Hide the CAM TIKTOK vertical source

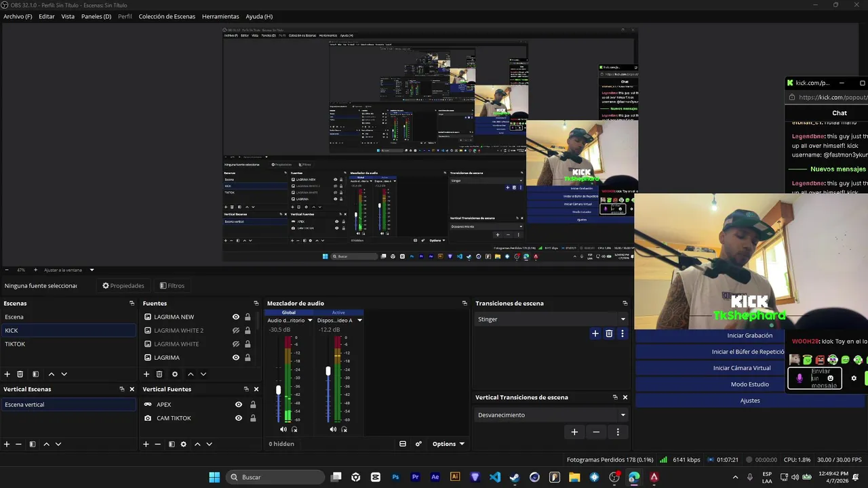[x=239, y=418]
